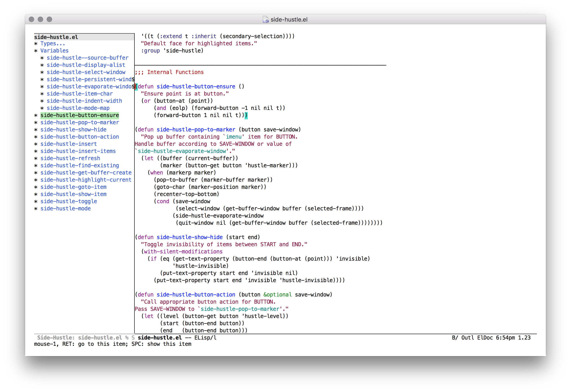Click the file icon beside side-hustle.el title

coord(266,20)
